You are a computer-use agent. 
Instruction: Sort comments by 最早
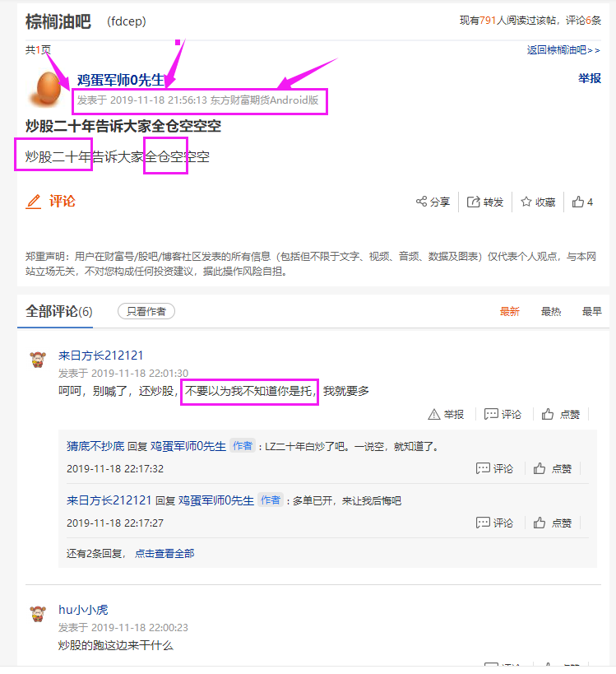pyautogui.click(x=591, y=311)
